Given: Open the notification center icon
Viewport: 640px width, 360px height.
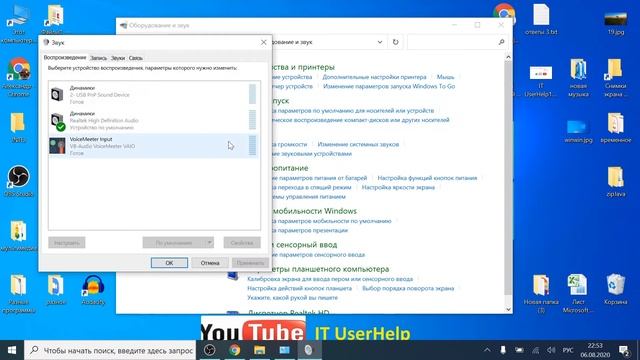Looking at the screenshot, I should pyautogui.click(x=623, y=350).
